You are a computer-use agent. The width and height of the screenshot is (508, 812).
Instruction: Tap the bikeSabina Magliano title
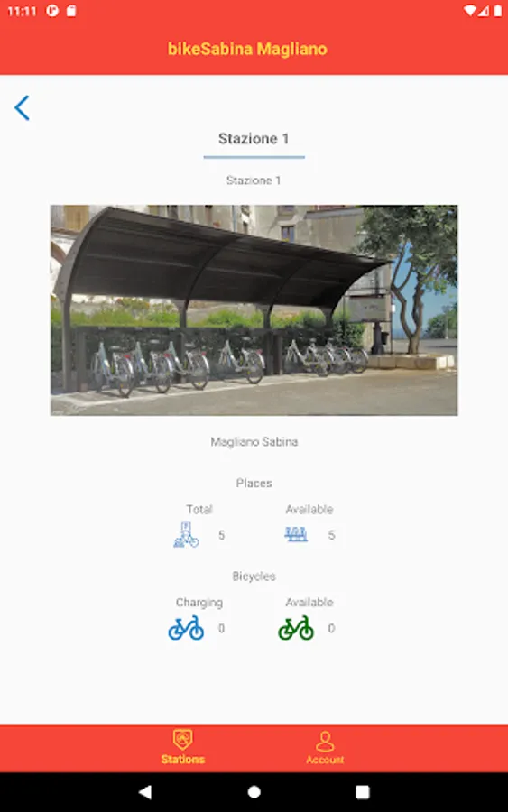click(x=247, y=49)
